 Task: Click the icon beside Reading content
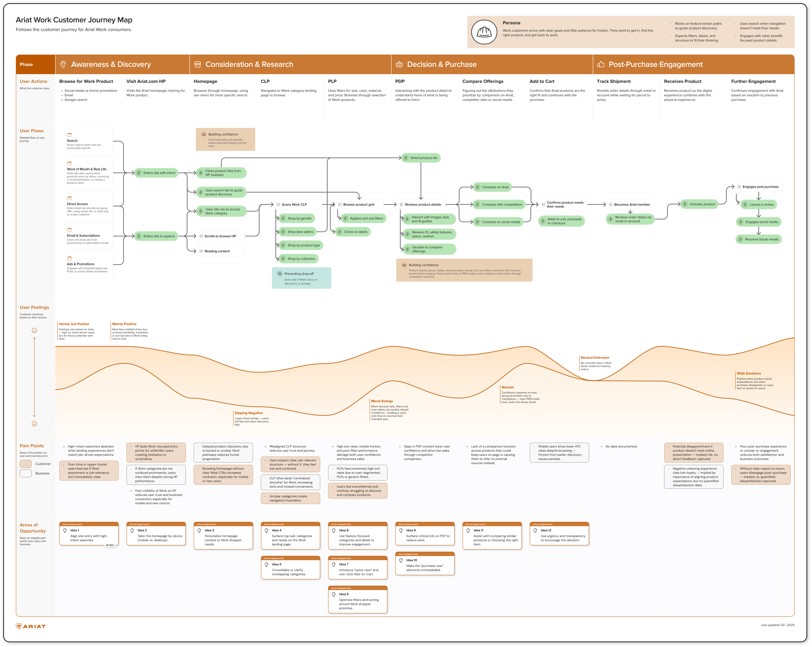pyautogui.click(x=201, y=251)
